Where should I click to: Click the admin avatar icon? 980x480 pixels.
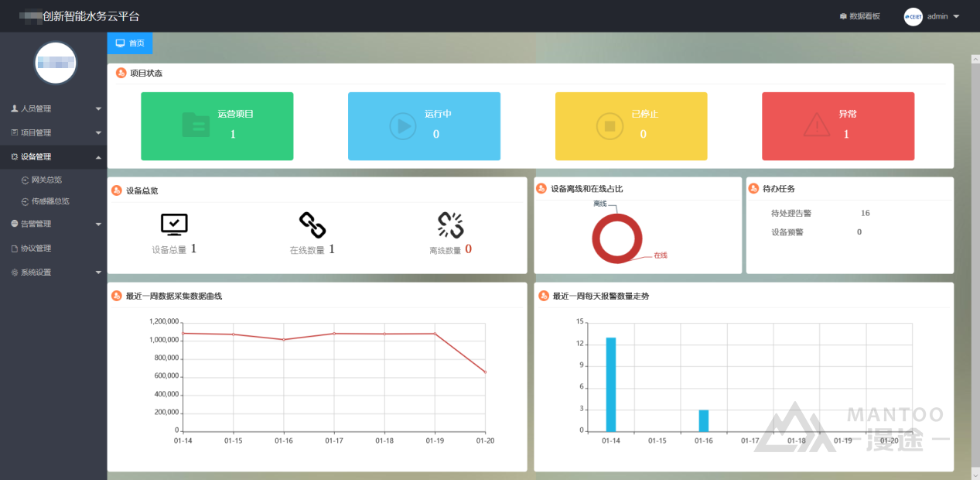tap(913, 16)
